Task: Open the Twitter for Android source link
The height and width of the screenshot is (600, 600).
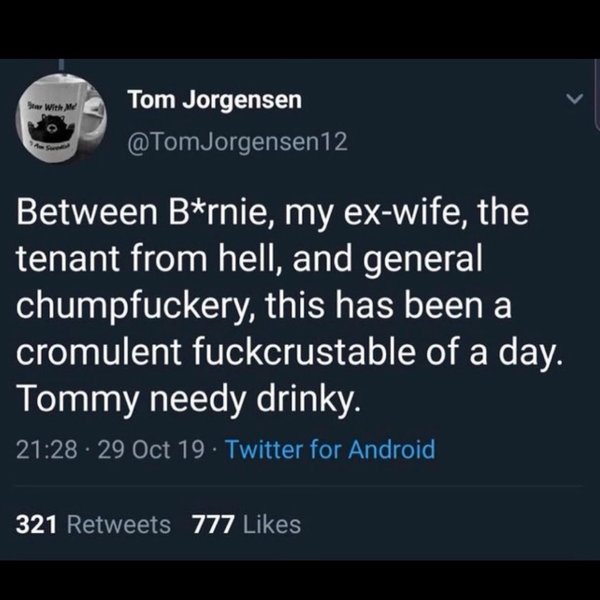Action: tap(330, 449)
